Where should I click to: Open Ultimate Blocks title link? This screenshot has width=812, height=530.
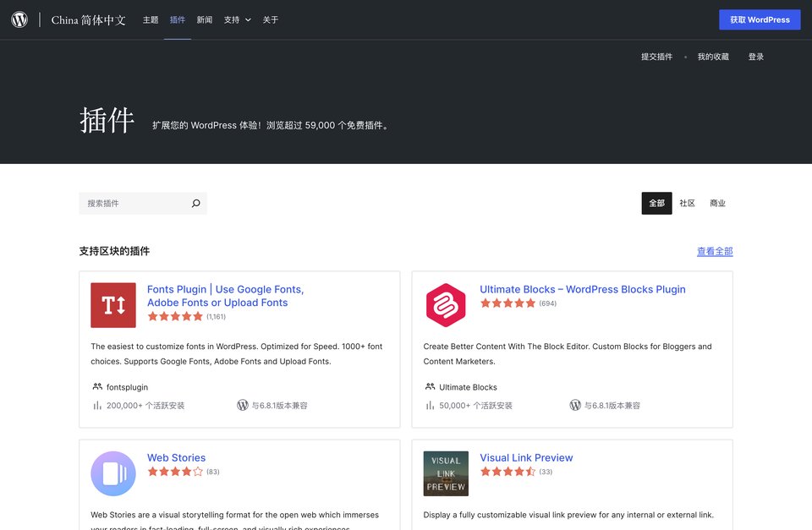[583, 289]
